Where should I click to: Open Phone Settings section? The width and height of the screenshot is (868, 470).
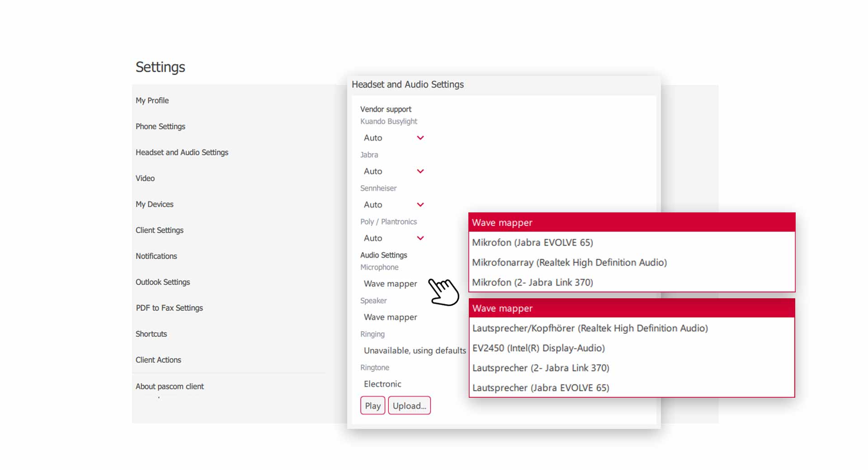(160, 127)
